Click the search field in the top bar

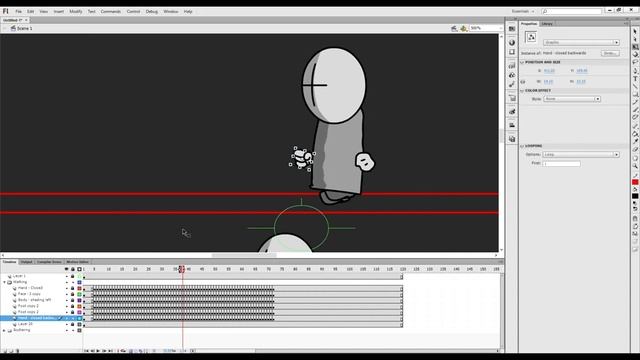[x=571, y=11]
